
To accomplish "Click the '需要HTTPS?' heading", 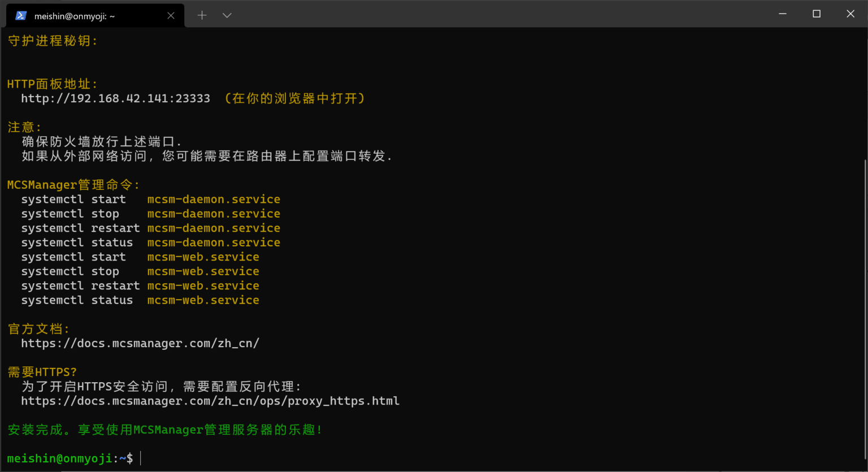I will point(42,372).
